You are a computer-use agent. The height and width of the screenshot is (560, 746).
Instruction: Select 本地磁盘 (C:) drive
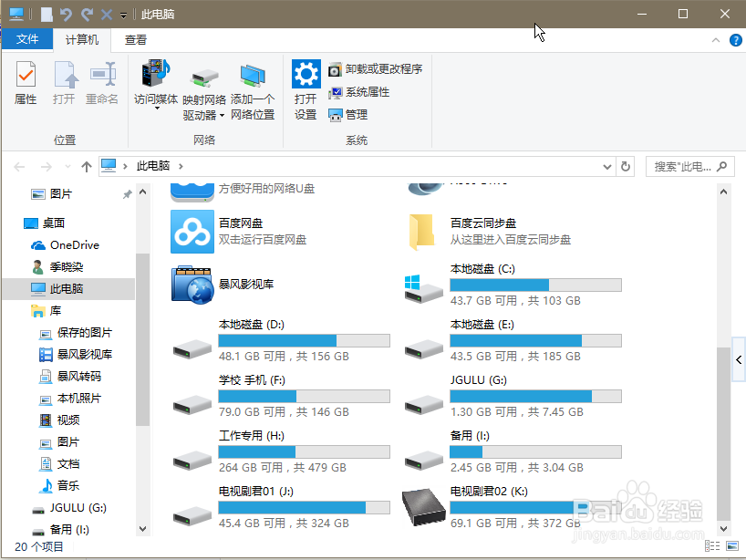pos(513,285)
